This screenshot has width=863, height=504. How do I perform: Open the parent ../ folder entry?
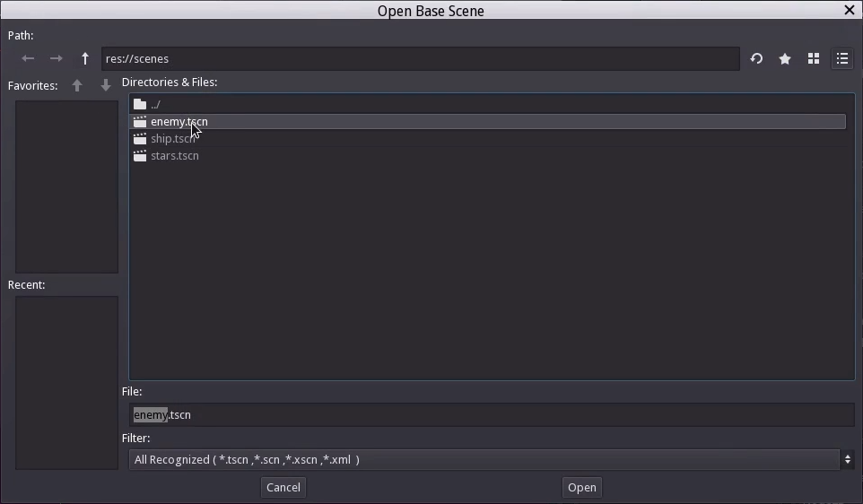487,104
